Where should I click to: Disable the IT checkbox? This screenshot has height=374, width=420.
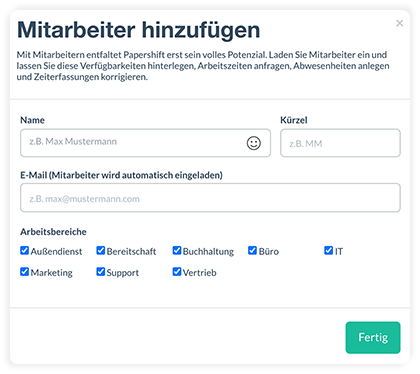[329, 251]
